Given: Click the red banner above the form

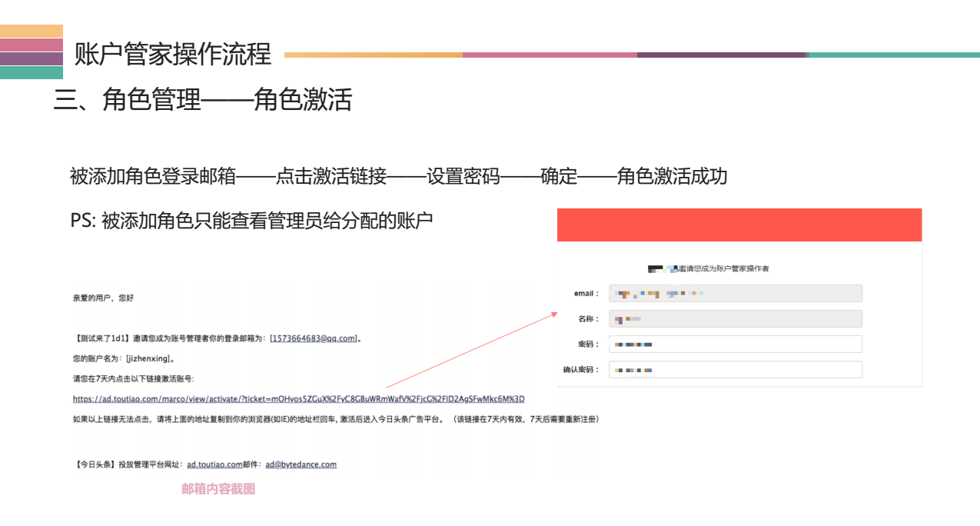Looking at the screenshot, I should coord(739,225).
